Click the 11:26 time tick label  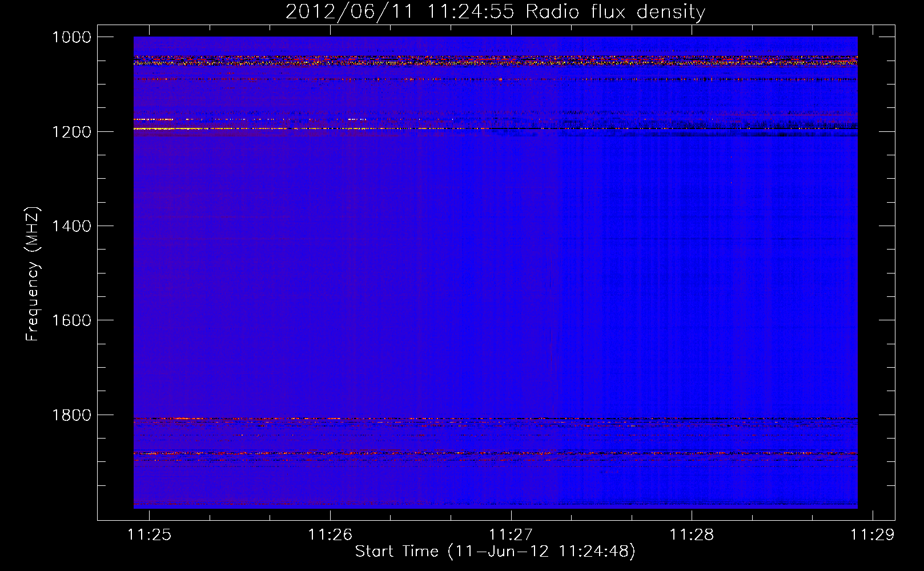(330, 534)
